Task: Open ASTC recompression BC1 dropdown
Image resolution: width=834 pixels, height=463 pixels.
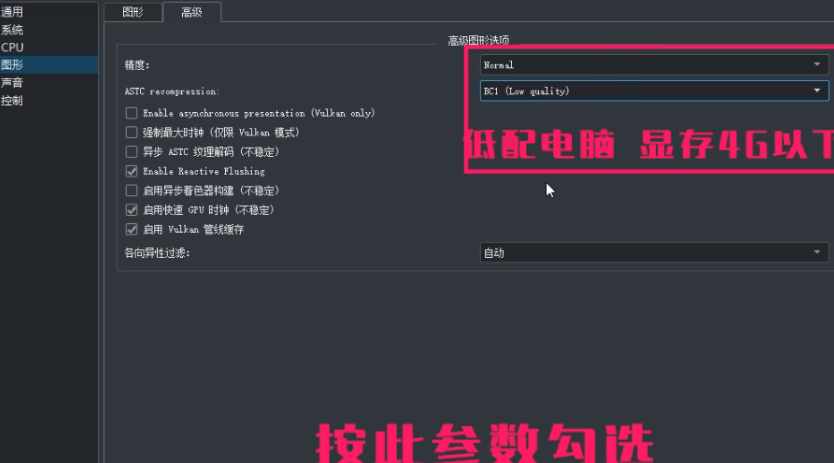Action: (654, 91)
